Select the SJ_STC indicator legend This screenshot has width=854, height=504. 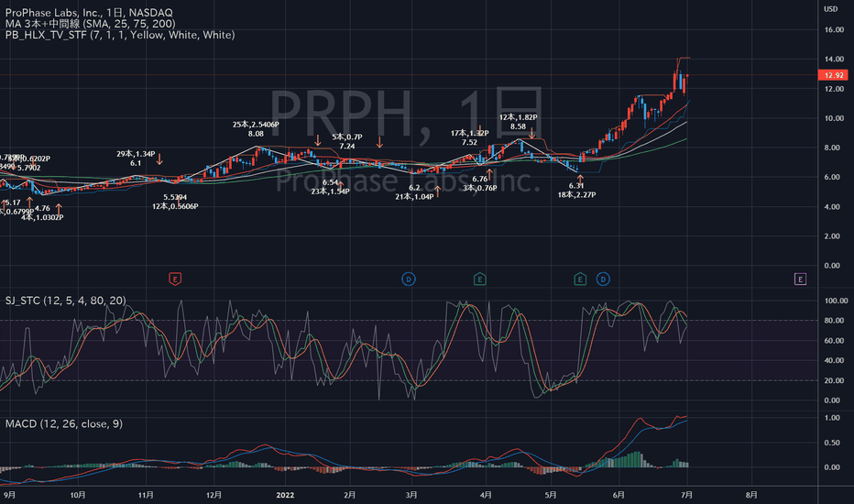pos(65,301)
